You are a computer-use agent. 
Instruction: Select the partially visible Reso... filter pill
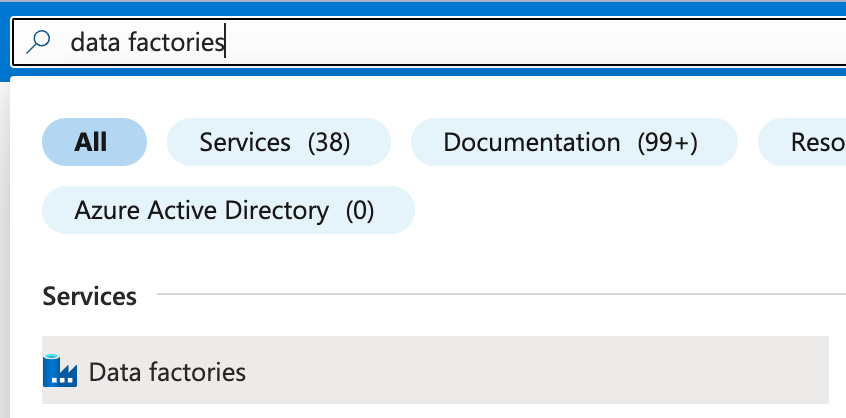tap(802, 142)
